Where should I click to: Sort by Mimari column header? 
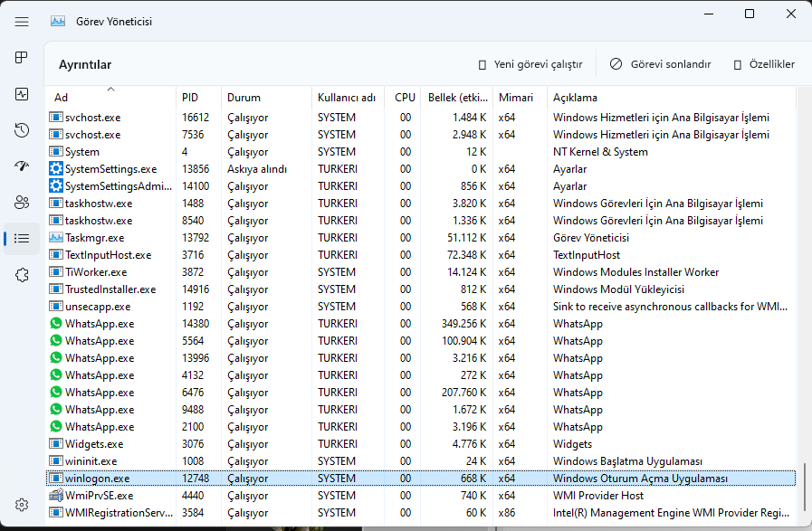coord(520,98)
